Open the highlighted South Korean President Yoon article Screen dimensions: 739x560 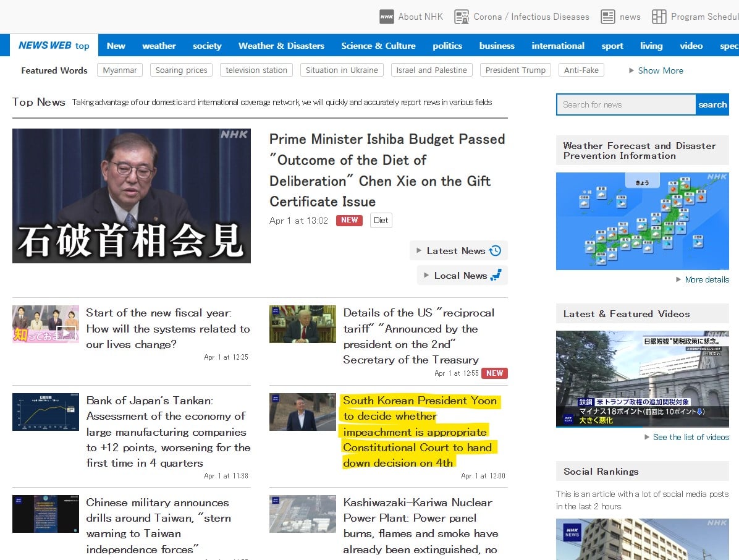[419, 431]
